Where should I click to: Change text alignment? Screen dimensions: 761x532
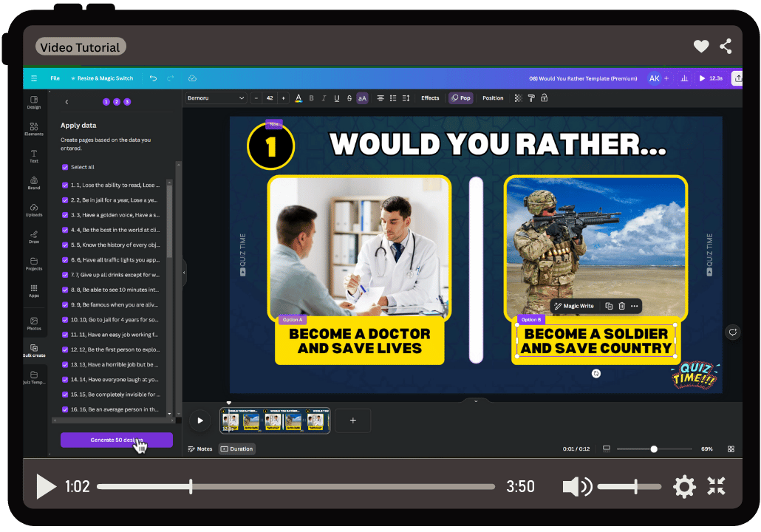380,98
